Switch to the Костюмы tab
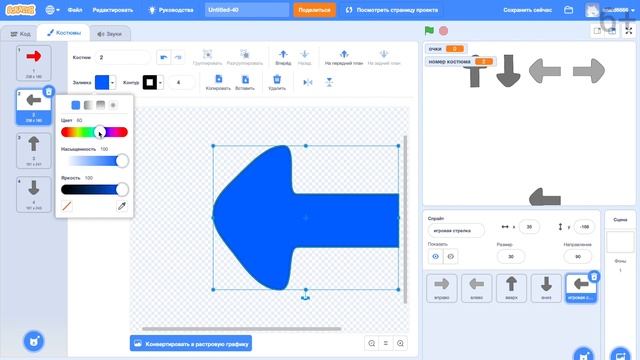 [x=64, y=33]
